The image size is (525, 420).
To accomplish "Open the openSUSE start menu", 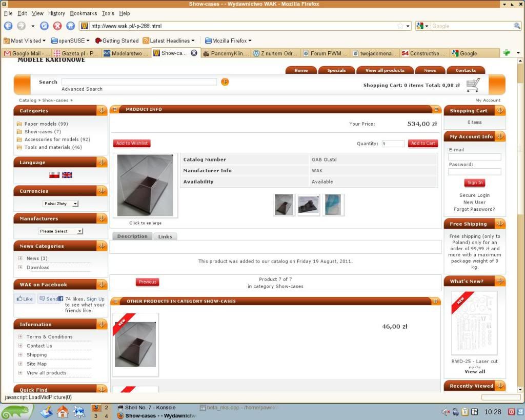I will pos(17,412).
